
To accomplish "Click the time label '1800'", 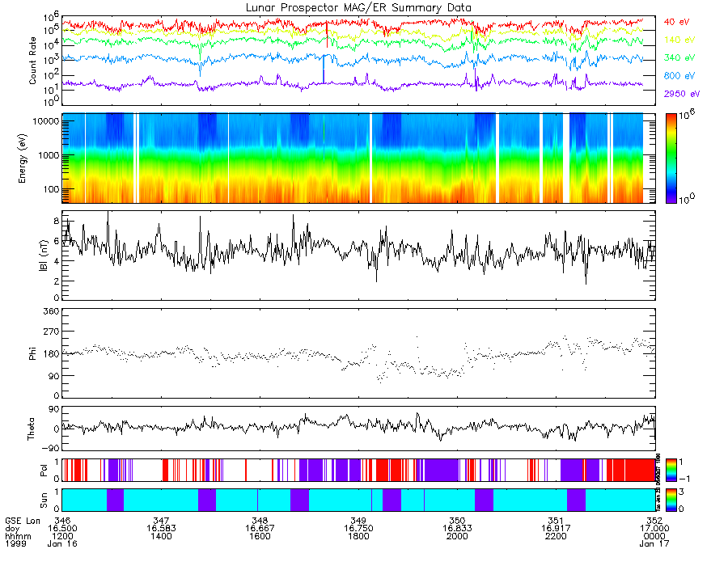I will pyautogui.click(x=358, y=536).
